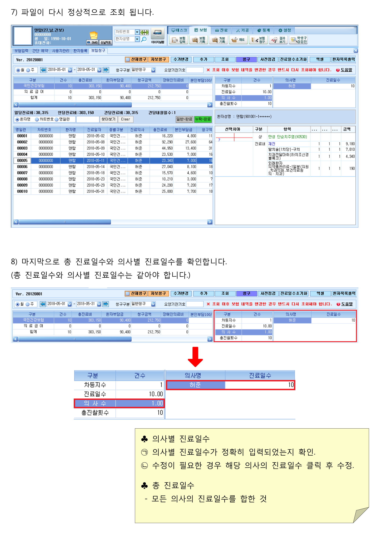
Task: Tick the 산재청구 checkbox in step 8
Action: click(x=128, y=293)
